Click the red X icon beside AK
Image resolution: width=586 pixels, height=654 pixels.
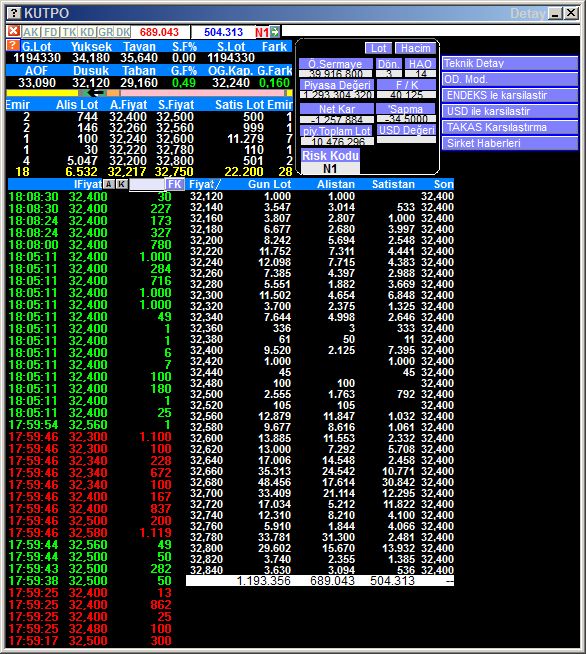coord(13,31)
